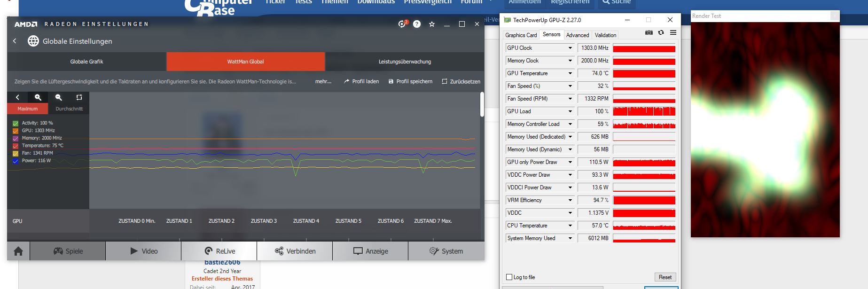Open the GPU-Z hamburger menu
This screenshot has width=868, height=289.
pyautogui.click(x=673, y=32)
